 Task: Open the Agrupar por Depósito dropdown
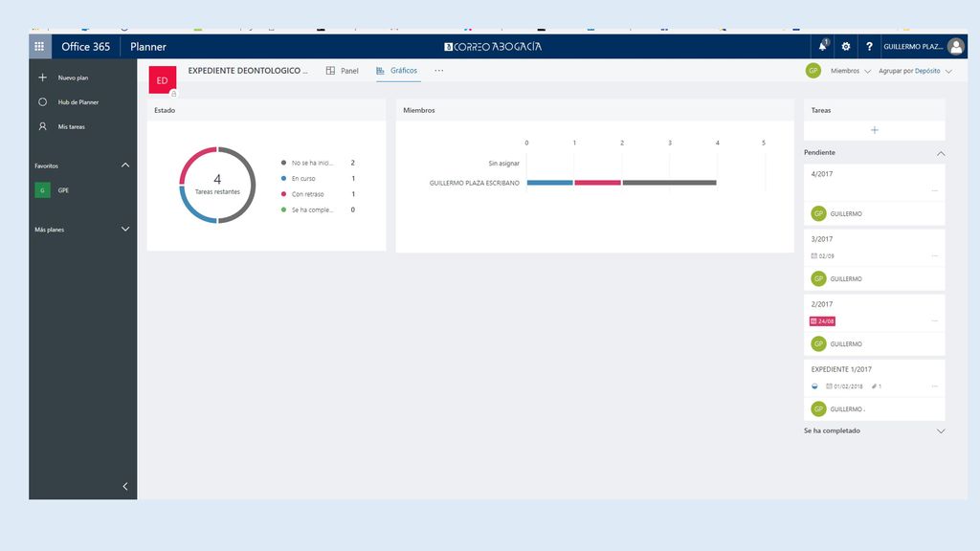point(915,71)
